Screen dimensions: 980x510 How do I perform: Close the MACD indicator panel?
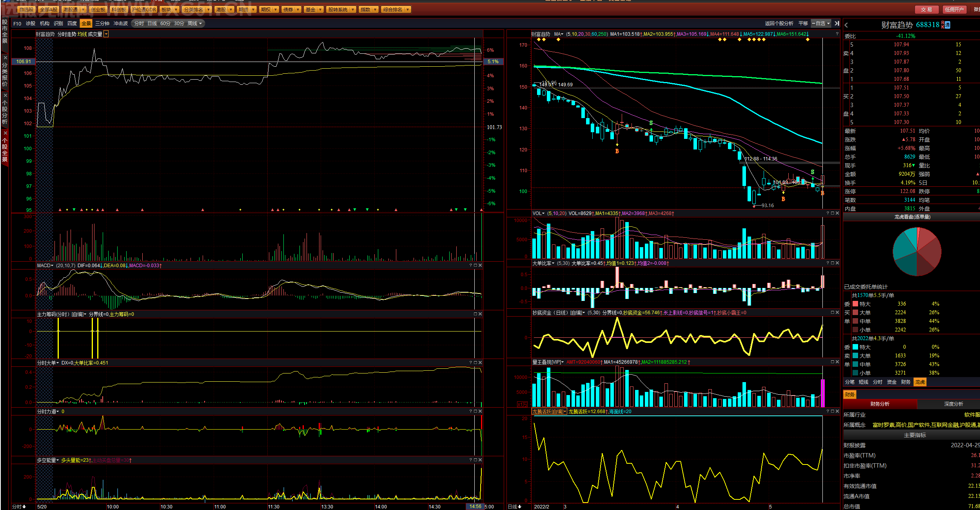click(x=480, y=266)
